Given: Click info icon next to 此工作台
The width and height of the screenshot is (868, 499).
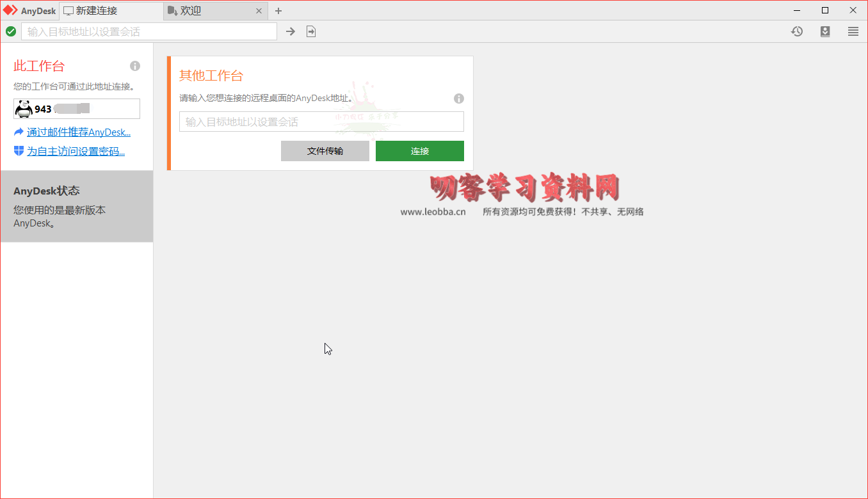Looking at the screenshot, I should point(135,66).
